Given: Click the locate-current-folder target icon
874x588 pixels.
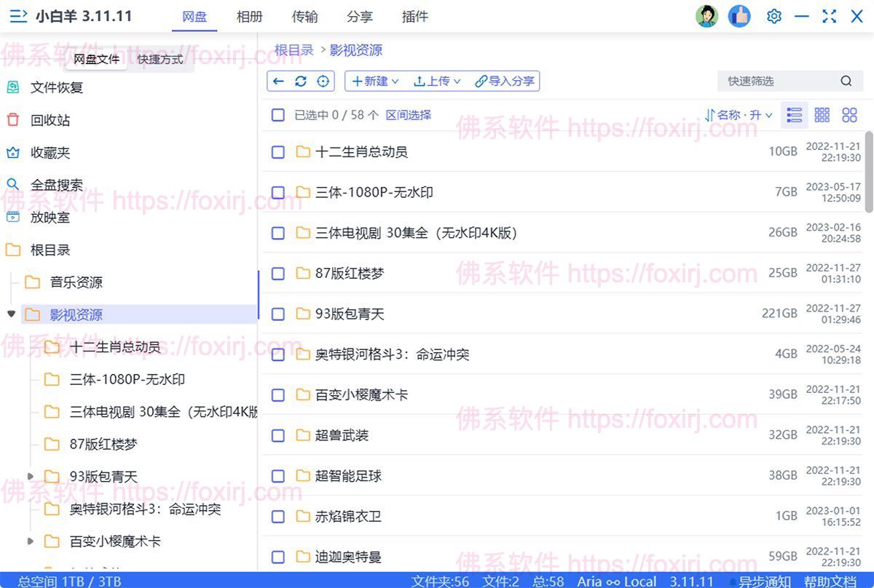Looking at the screenshot, I should pyautogui.click(x=322, y=81).
